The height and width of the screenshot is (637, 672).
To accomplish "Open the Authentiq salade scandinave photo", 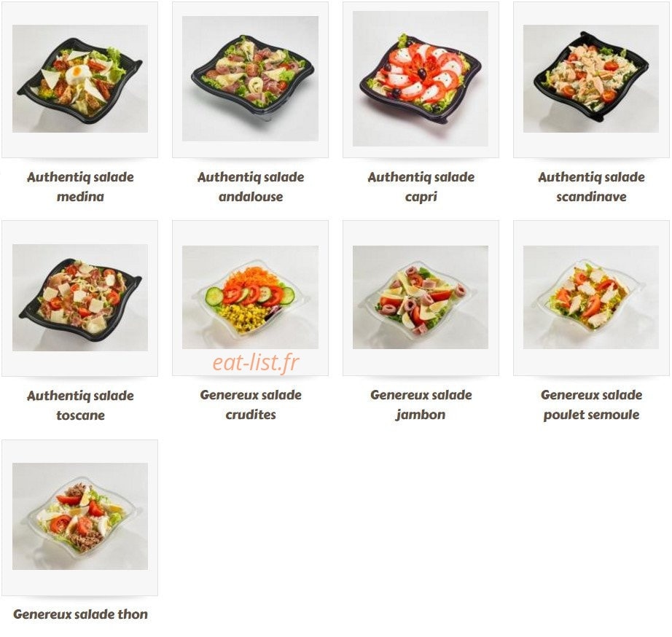I will point(591,79).
